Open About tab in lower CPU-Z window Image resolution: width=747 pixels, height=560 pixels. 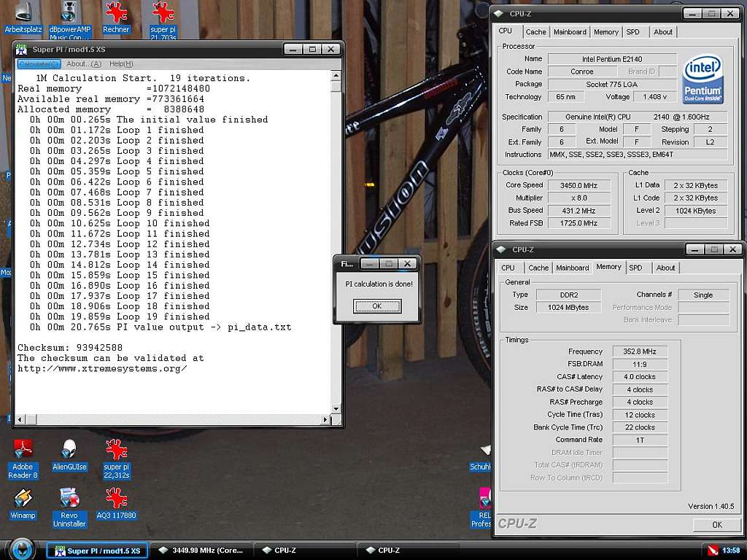pos(665,268)
